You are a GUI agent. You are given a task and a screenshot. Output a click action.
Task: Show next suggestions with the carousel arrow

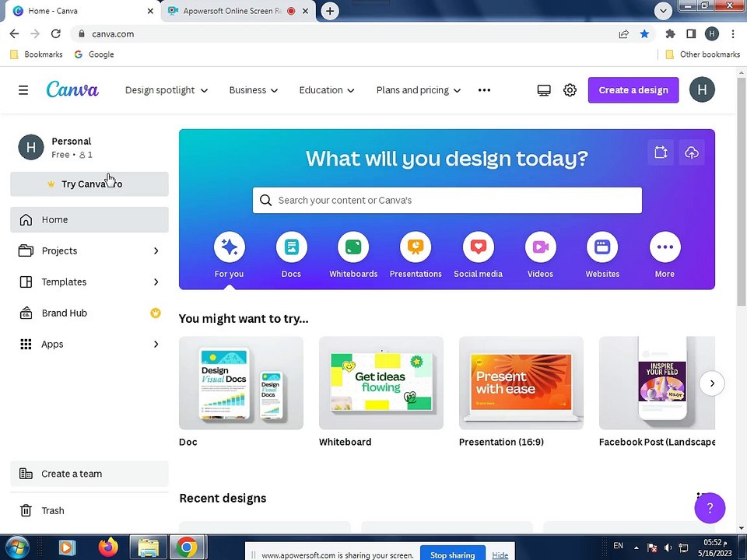click(x=712, y=383)
